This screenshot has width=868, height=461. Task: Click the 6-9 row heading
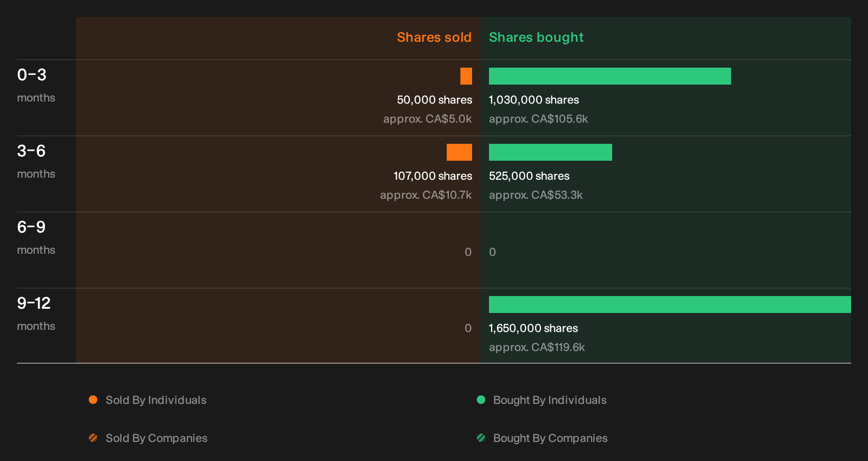tap(31, 227)
